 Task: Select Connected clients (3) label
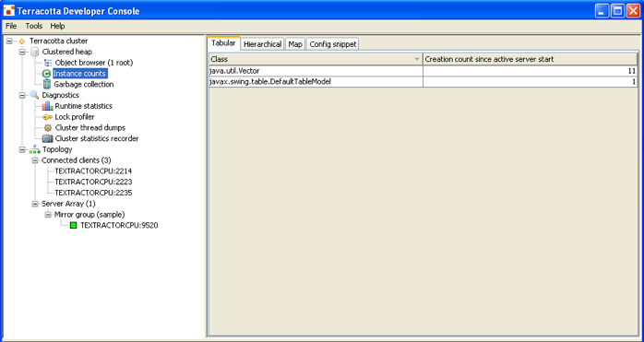pos(77,160)
